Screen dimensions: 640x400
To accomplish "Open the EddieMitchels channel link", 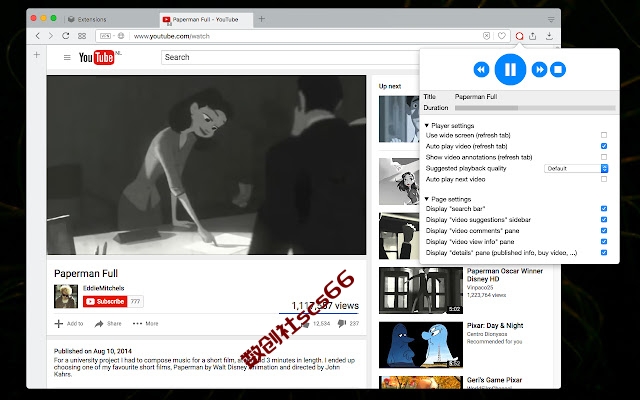I will point(104,288).
